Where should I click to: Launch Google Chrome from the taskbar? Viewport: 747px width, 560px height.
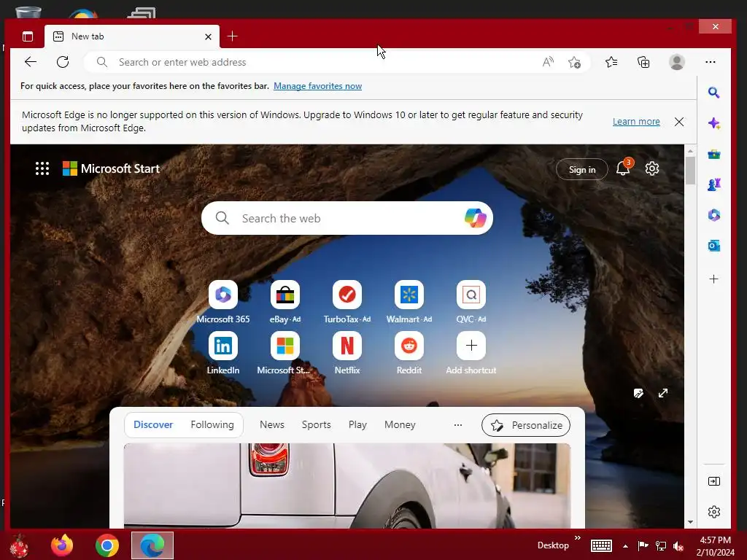[107, 545]
